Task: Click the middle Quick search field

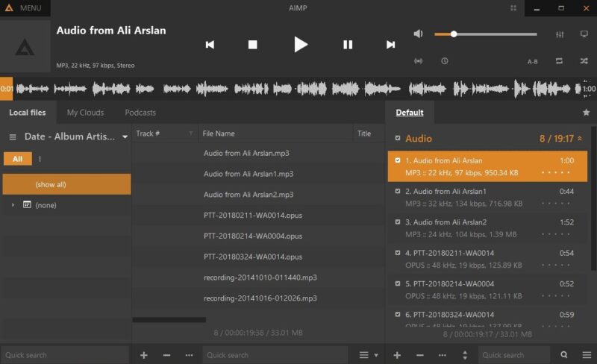Action: 275,355
